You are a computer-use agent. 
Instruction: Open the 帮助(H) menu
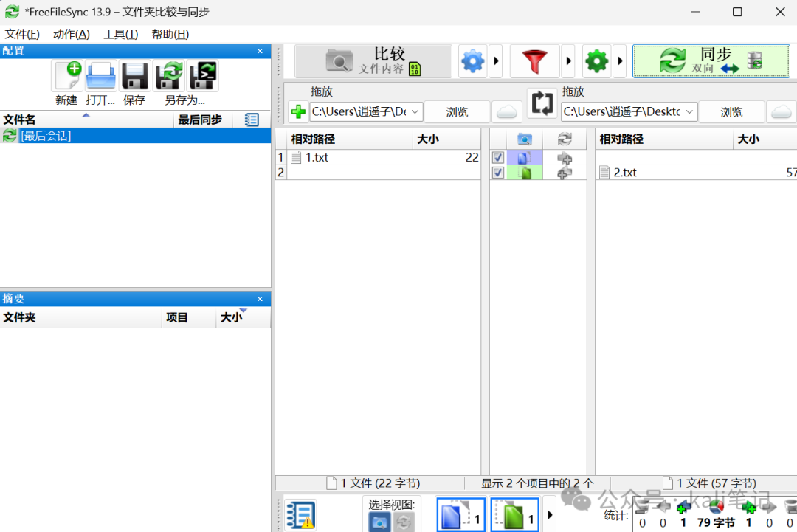click(170, 34)
